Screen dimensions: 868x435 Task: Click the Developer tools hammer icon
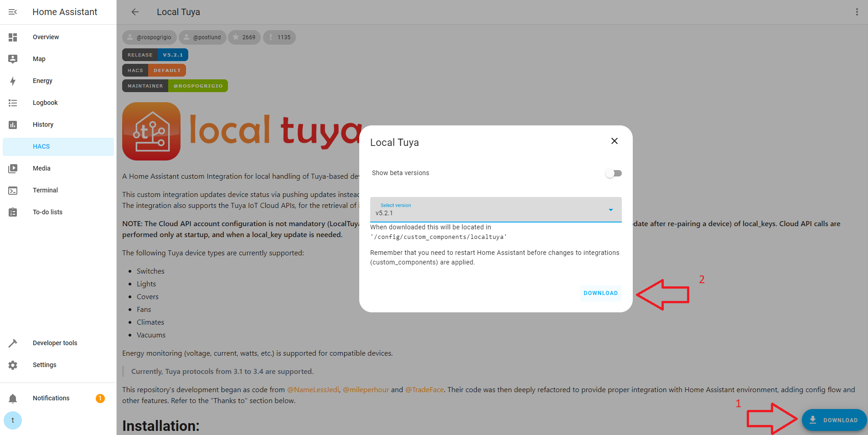[13, 343]
